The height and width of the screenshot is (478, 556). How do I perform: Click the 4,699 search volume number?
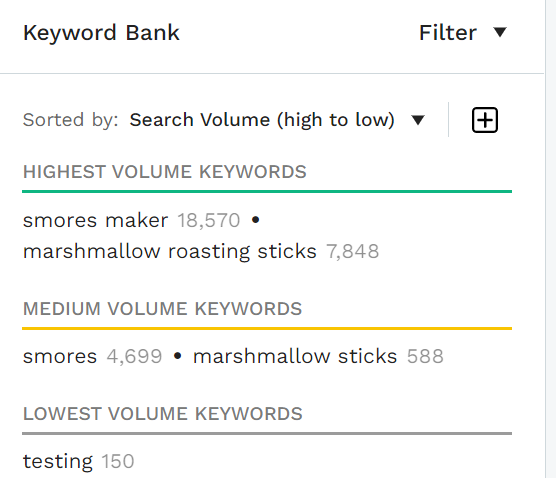[x=134, y=356]
